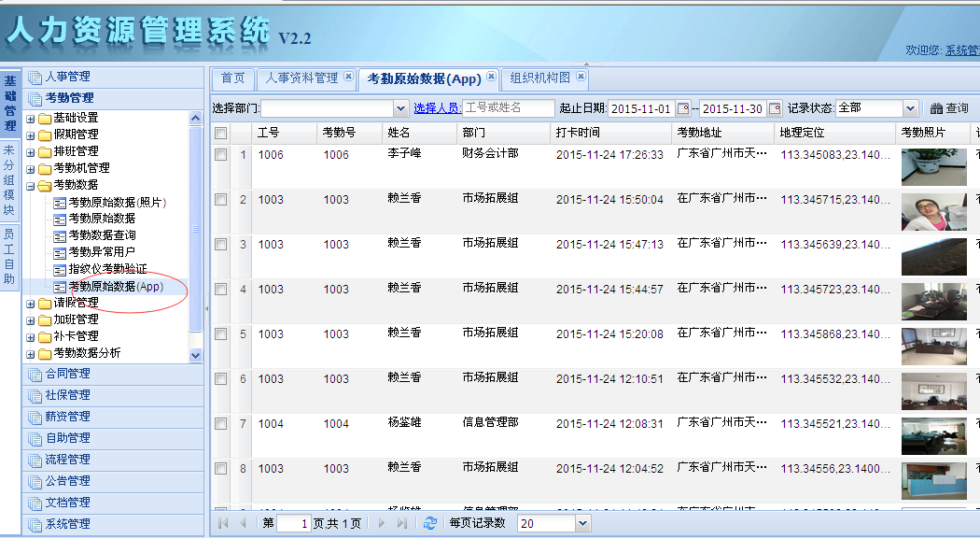Open 李子峰 attendance photo thumbnail
980x539 pixels.
[x=933, y=167]
